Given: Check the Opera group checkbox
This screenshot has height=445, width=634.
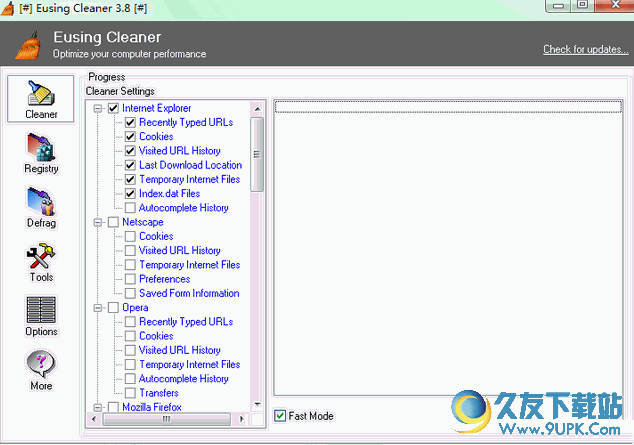Looking at the screenshot, I should [113, 308].
